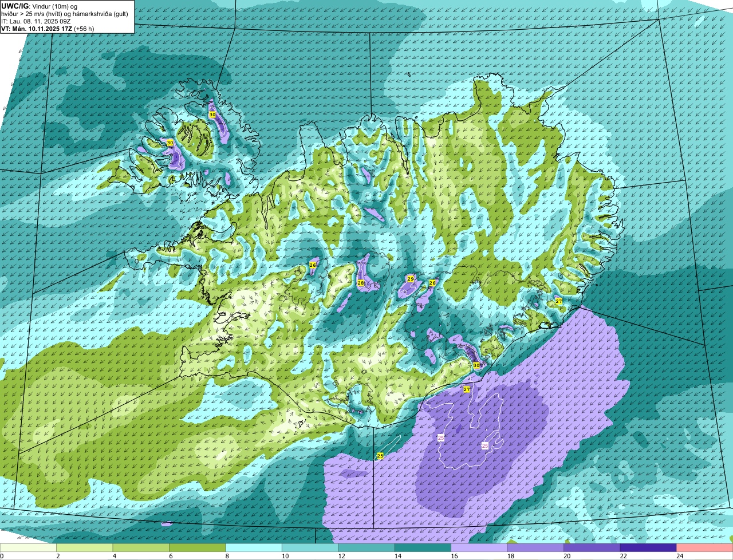Click the 12–14 m/s teal legend swatch

[366, 547]
